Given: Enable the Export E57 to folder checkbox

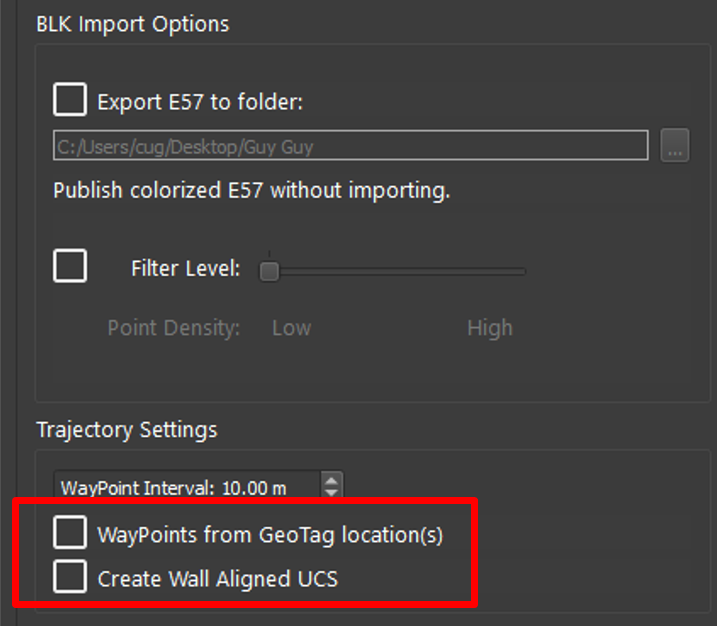Looking at the screenshot, I should (70, 100).
